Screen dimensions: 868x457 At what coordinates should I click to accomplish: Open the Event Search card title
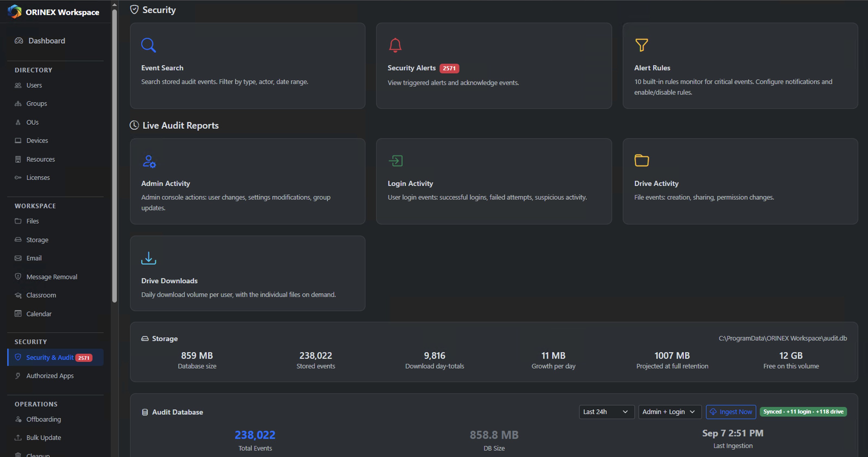[x=162, y=68]
